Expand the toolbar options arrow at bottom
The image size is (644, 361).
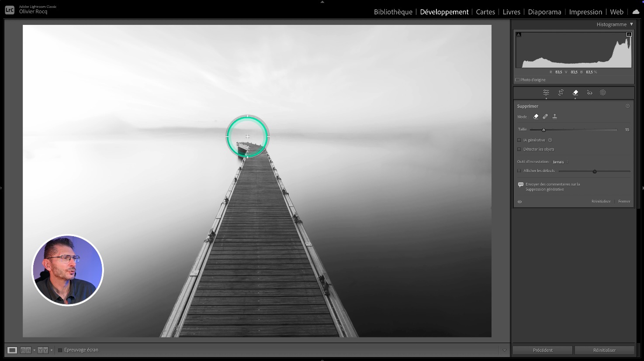(505, 350)
